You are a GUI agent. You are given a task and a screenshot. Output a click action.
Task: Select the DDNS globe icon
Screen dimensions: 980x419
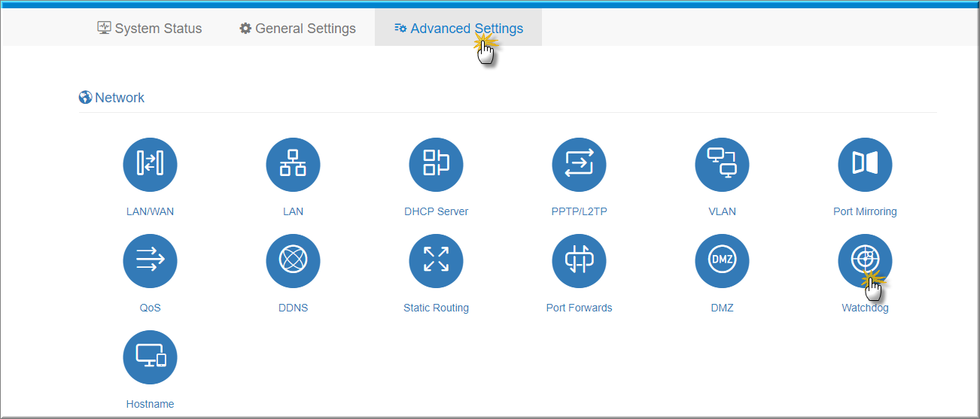(293, 261)
